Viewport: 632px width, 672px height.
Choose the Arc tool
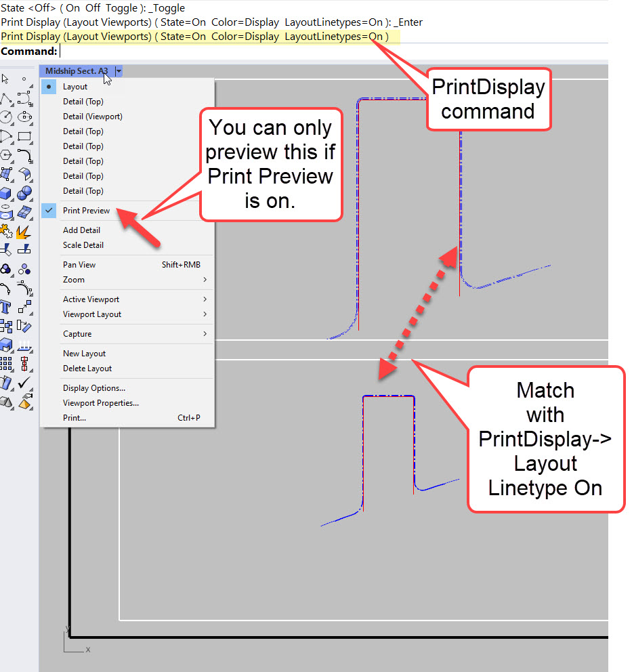coord(6,136)
